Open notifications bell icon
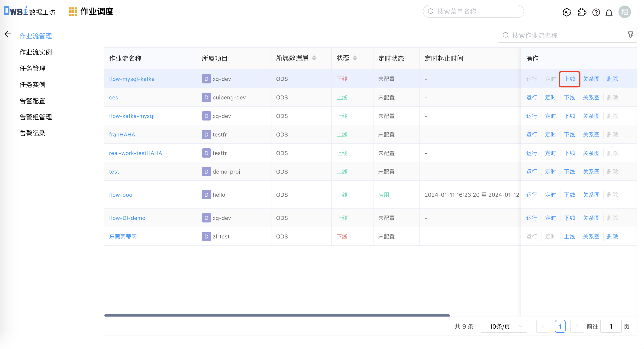This screenshot has height=349, width=644. [x=609, y=12]
